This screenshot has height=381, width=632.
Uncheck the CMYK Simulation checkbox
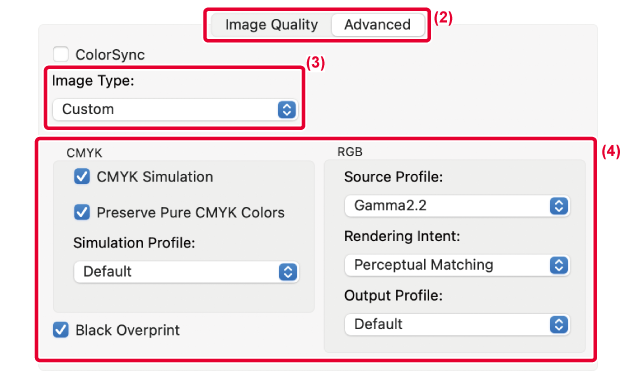tap(82, 177)
